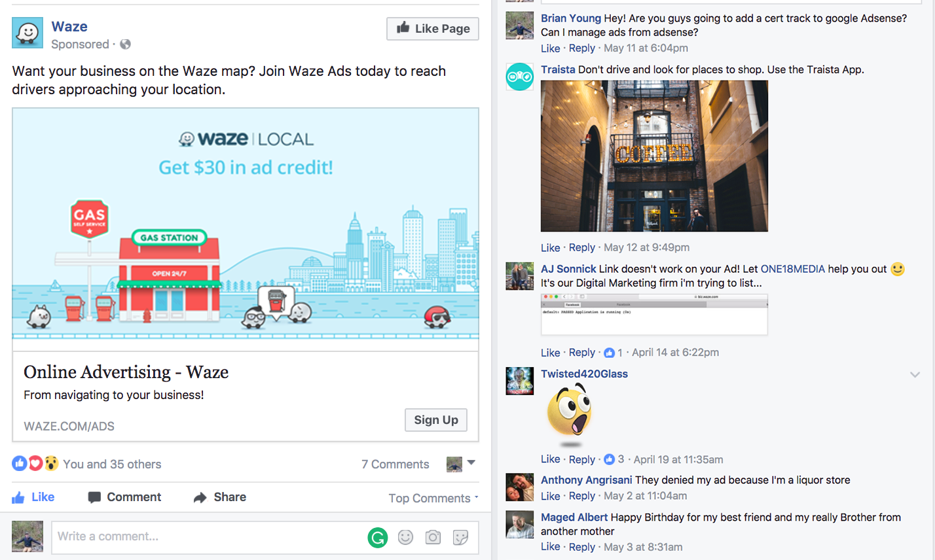Click the Share arrow icon
The image size is (935, 560).
point(200,498)
